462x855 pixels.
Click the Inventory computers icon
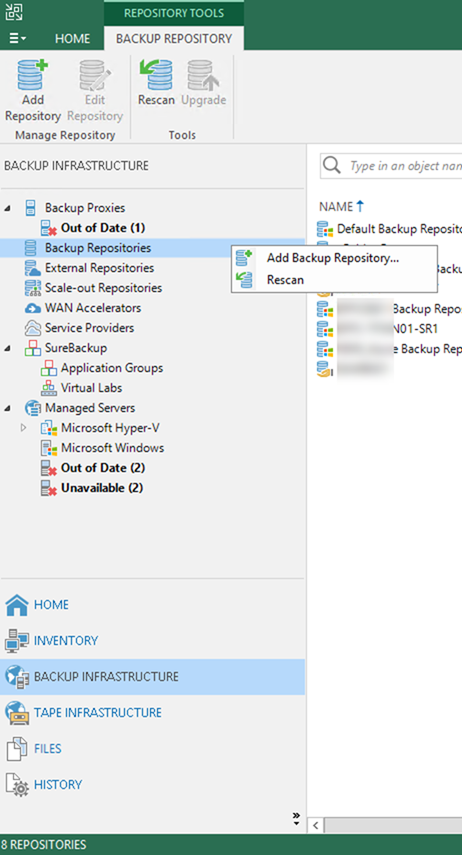(x=16, y=641)
